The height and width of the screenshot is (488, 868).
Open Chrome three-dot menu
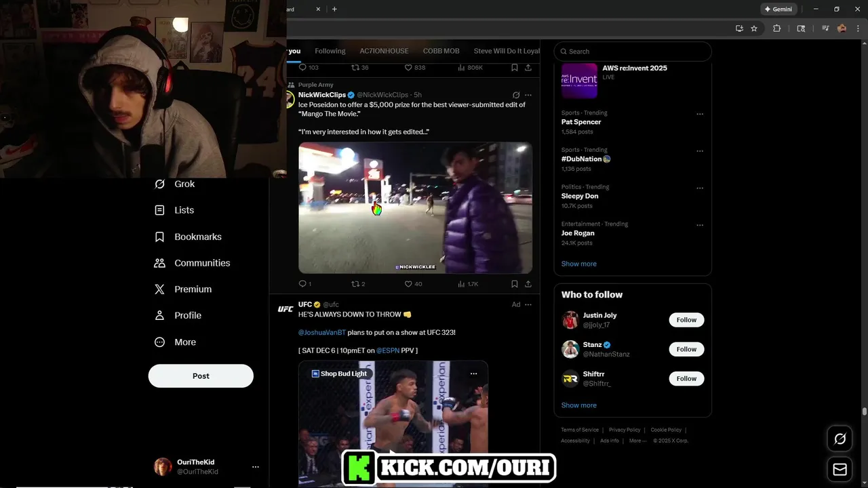[858, 28]
